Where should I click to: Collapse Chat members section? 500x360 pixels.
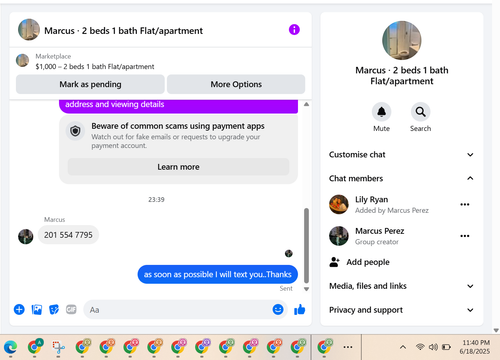point(401,178)
